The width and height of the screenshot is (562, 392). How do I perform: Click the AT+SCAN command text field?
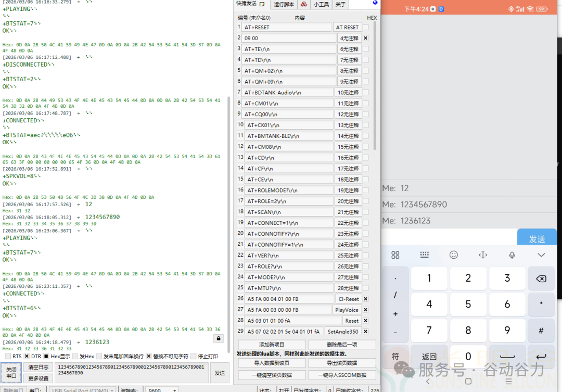click(x=288, y=212)
